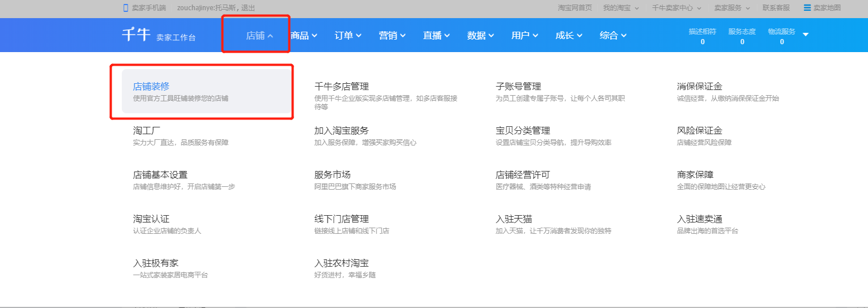
Task: Open the 用户 menu label
Action: click(x=520, y=35)
